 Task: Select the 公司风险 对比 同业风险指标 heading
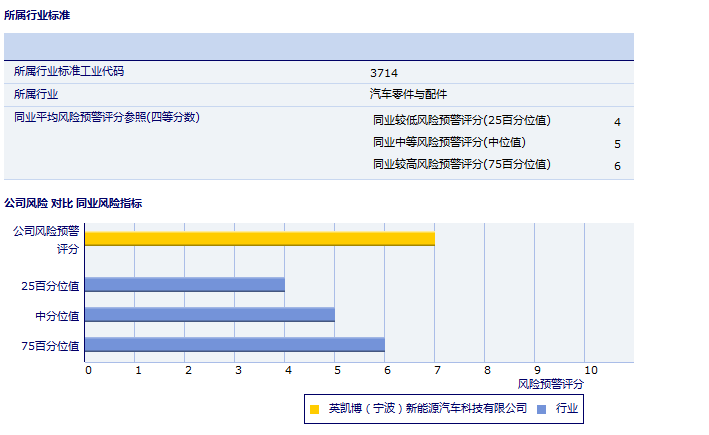pyautogui.click(x=73, y=203)
